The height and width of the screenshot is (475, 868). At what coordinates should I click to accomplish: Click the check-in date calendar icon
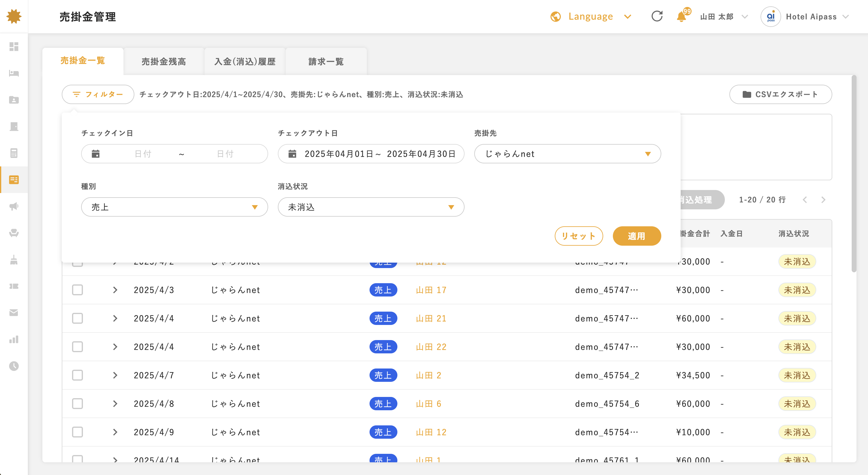[96, 154]
